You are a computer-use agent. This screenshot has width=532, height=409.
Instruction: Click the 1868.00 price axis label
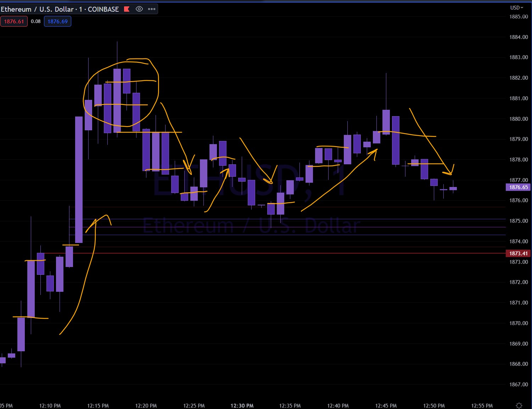click(x=519, y=364)
